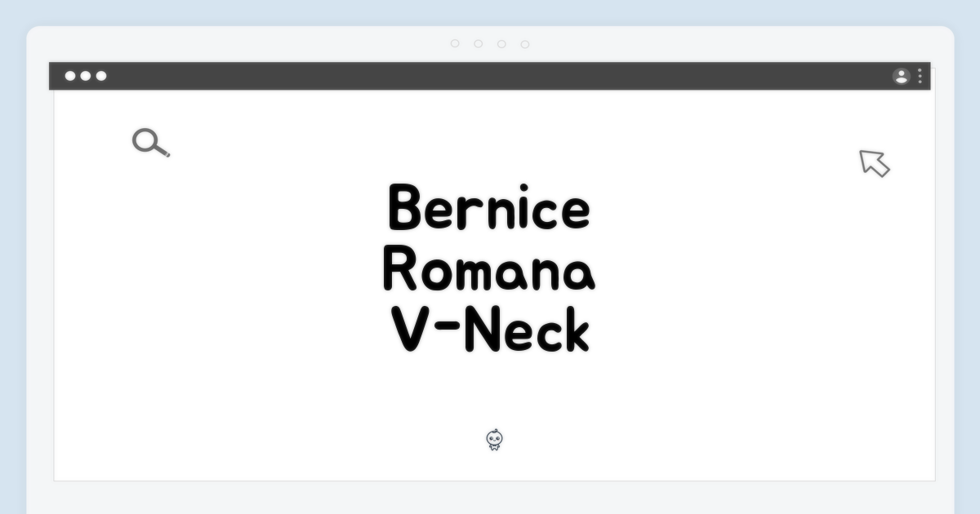Image resolution: width=980 pixels, height=514 pixels.
Task: Click the word Romana in the heading
Action: pos(489,271)
